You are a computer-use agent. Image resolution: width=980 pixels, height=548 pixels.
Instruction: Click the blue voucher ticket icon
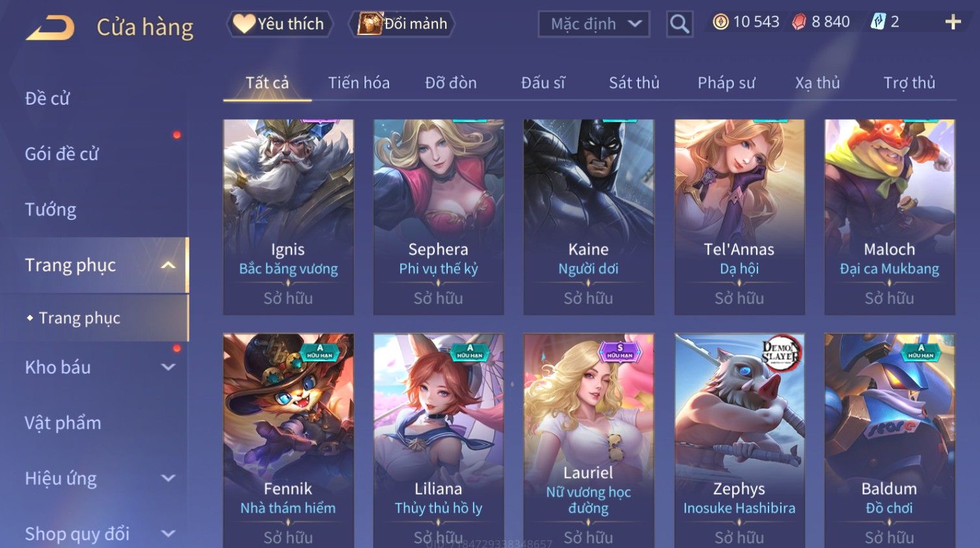(878, 22)
